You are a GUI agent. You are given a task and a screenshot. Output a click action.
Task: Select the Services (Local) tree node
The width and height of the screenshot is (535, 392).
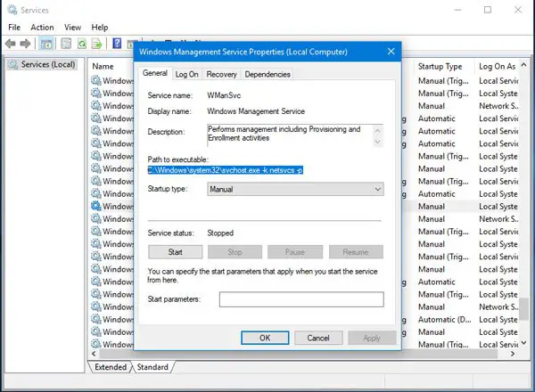tap(42, 64)
